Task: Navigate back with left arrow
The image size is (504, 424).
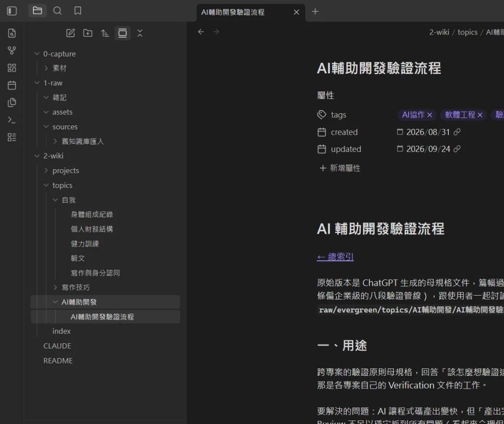Action: [x=201, y=32]
